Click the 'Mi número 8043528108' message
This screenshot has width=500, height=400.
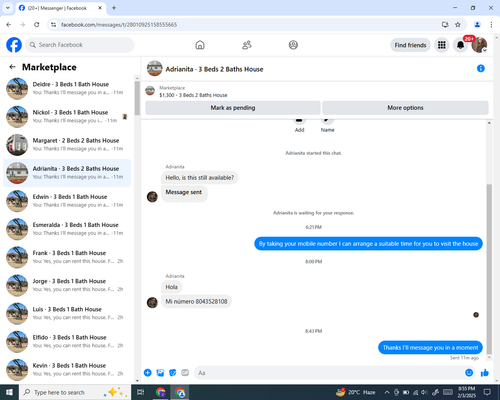(196, 301)
